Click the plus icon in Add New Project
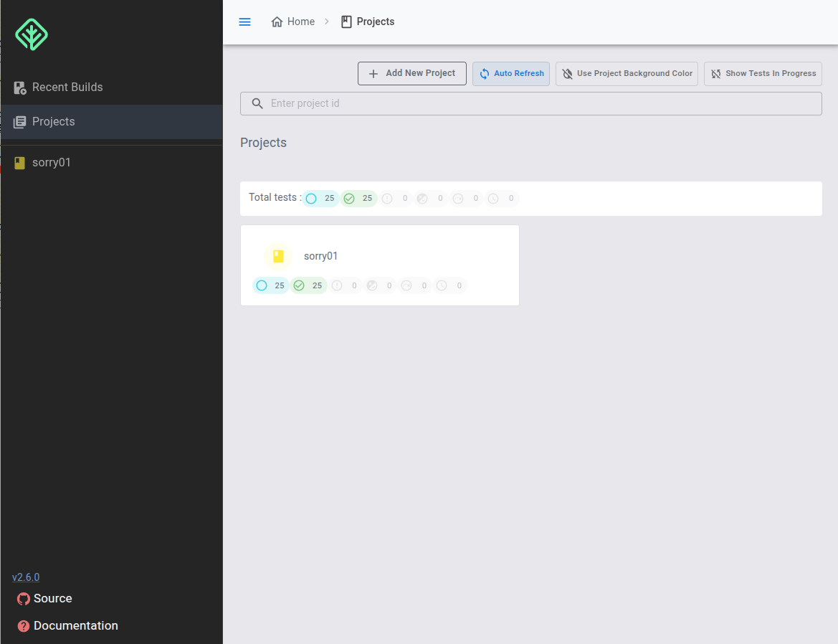Image resolution: width=838 pixels, height=644 pixels. [373, 74]
